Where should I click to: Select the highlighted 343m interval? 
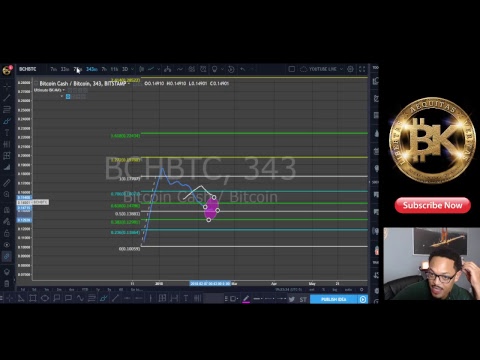tap(92, 69)
